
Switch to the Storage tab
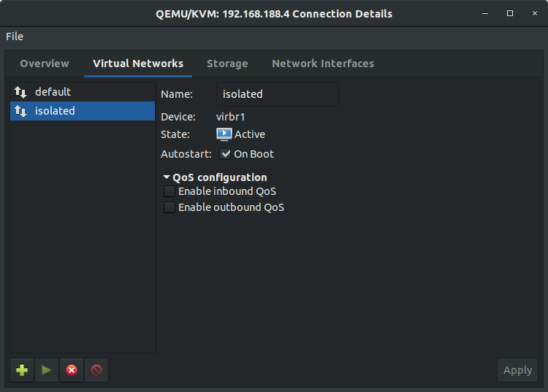click(227, 64)
